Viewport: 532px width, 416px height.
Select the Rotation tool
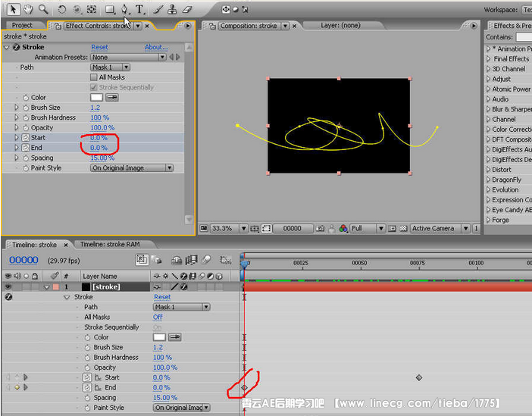point(61,10)
